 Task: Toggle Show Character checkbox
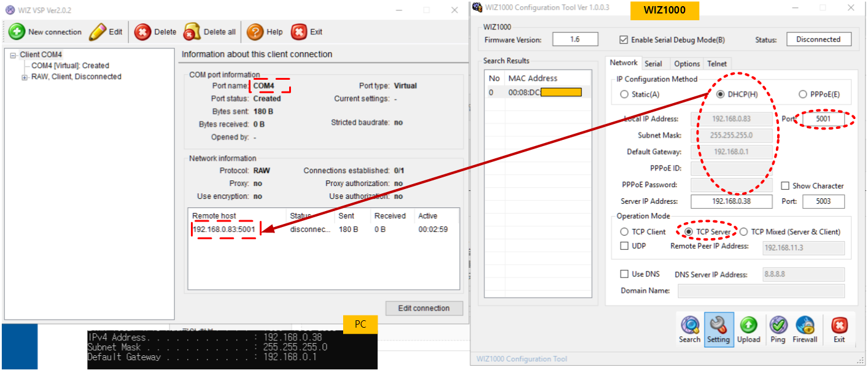point(785,186)
